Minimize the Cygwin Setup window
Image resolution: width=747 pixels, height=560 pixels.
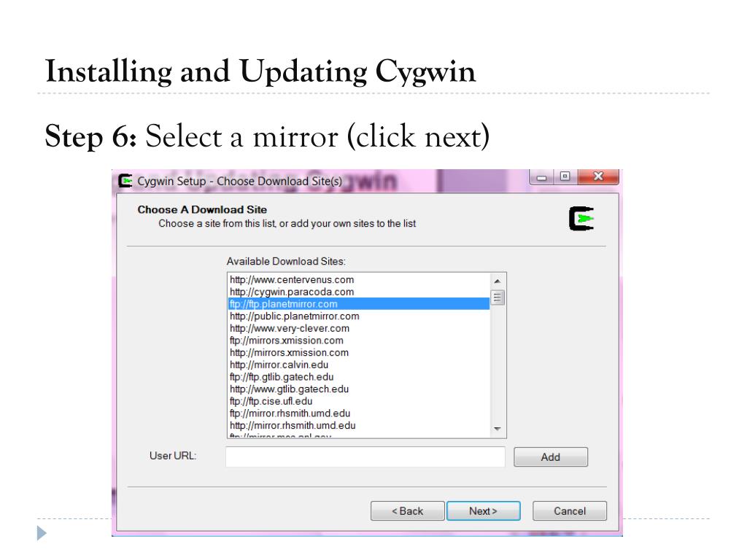(542, 177)
